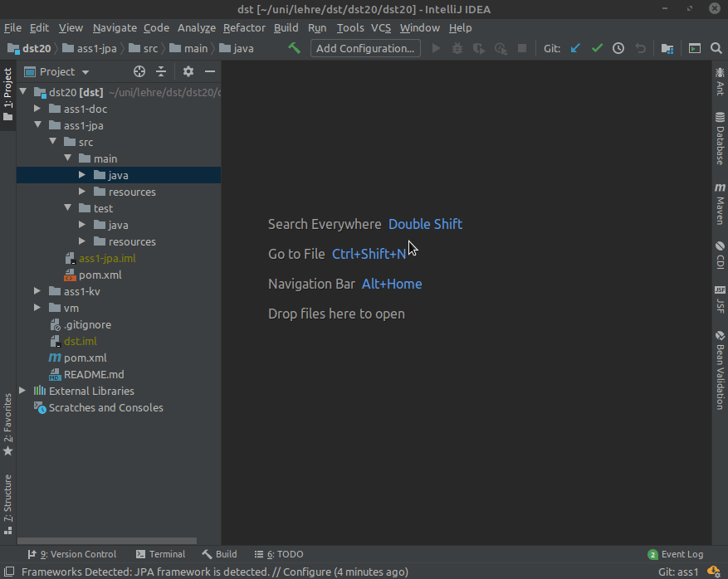Open the 6: TODO tab
The width and height of the screenshot is (728, 579).
tap(279, 554)
